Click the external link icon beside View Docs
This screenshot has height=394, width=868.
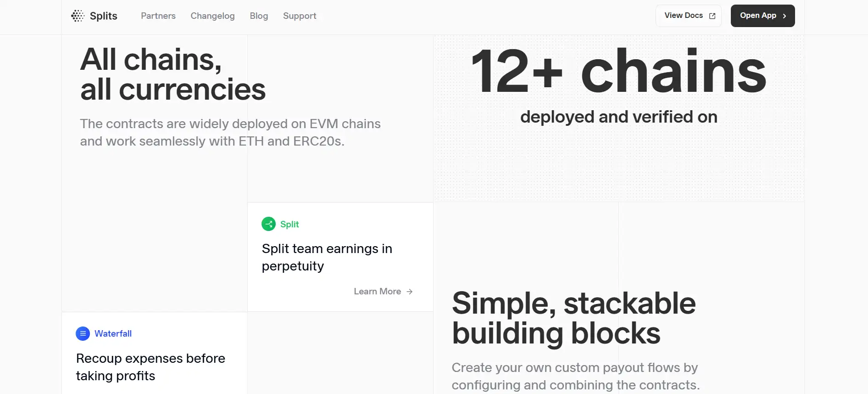click(712, 16)
